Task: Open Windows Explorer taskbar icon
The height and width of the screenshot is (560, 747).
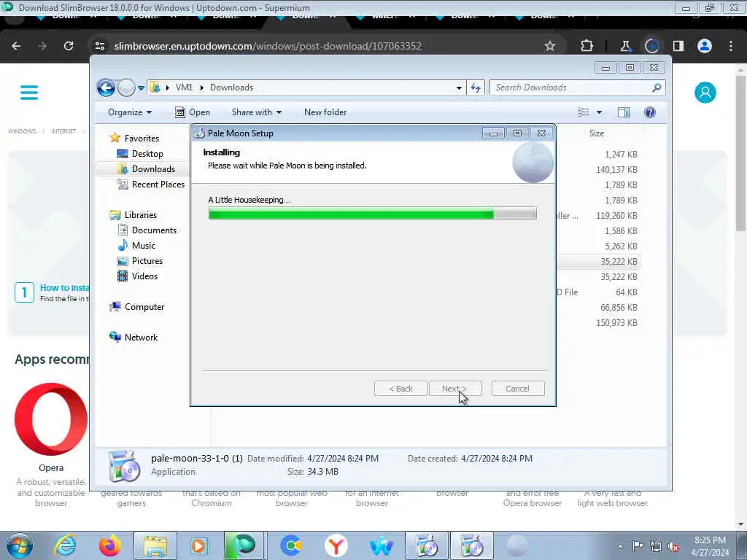Action: coord(155,545)
